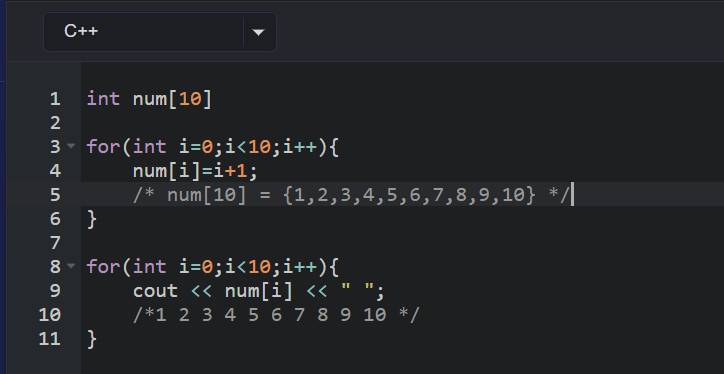This screenshot has width=724, height=374.
Task: Click on the num[i]=i+1 statement
Action: 195,171
